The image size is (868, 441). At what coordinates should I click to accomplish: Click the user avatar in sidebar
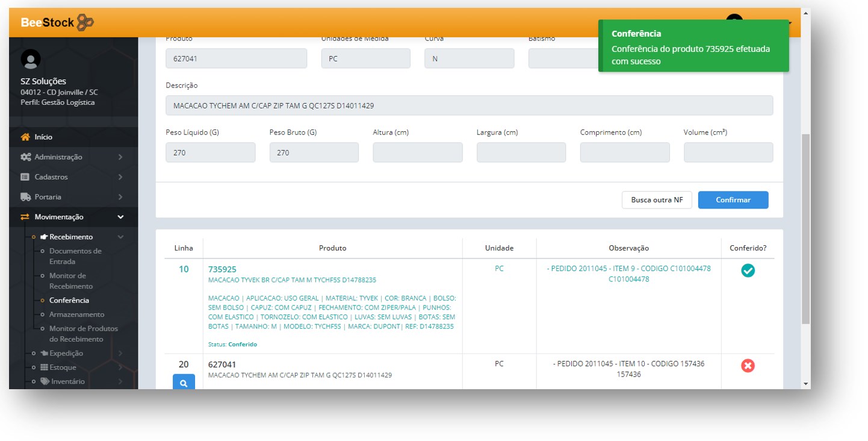coord(31,59)
